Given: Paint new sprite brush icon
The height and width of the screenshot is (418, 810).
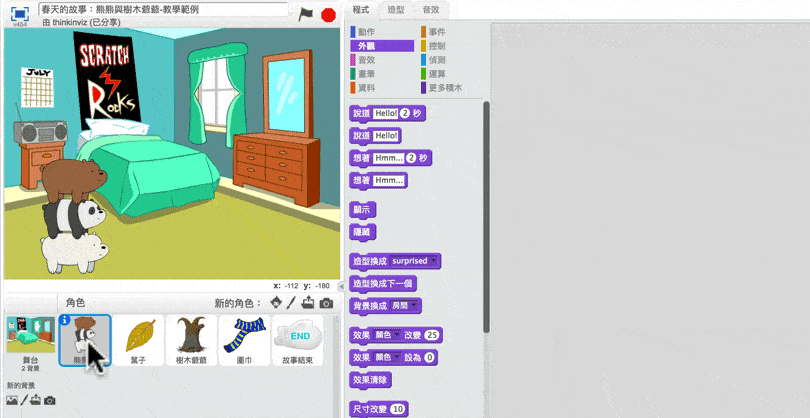Looking at the screenshot, I should click(291, 303).
